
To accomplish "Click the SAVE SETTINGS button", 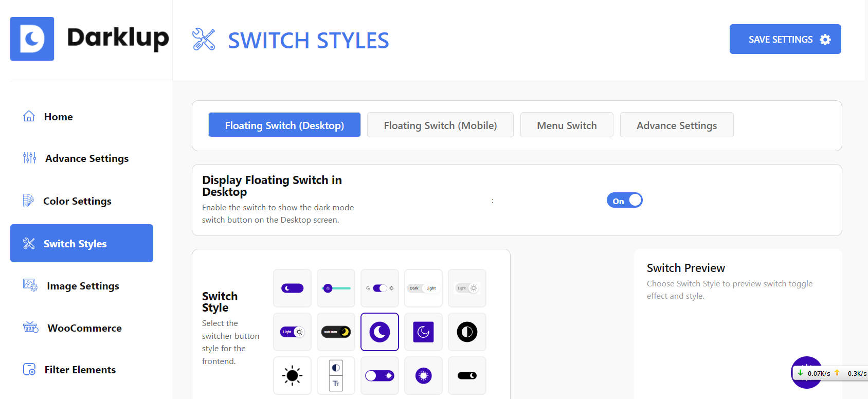I will point(785,40).
